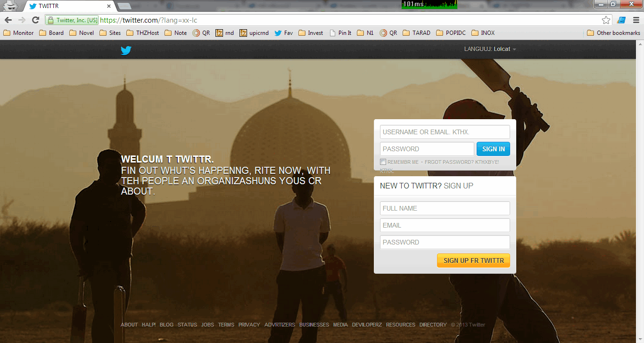Image resolution: width=644 pixels, height=343 pixels.
Task: Focus the sign-in PASSWORD field
Action: coord(427,149)
